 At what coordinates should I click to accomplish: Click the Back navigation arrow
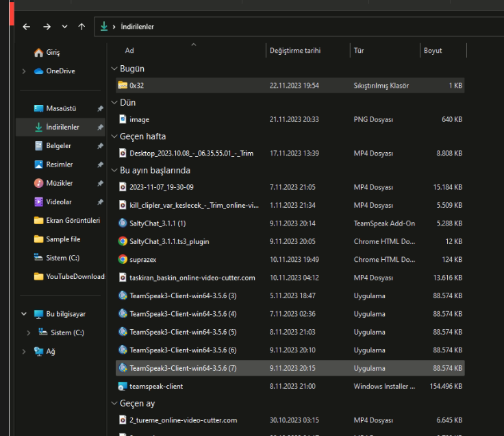26,27
